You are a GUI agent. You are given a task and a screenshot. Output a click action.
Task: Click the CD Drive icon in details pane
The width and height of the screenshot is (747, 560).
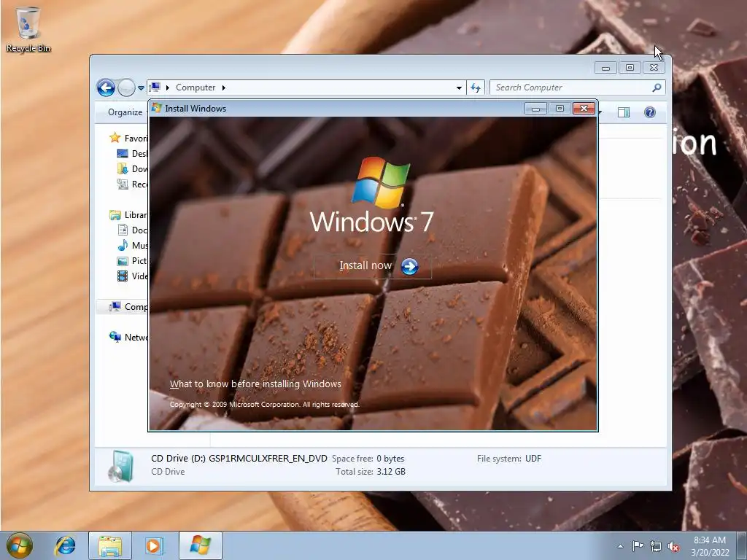click(121, 466)
